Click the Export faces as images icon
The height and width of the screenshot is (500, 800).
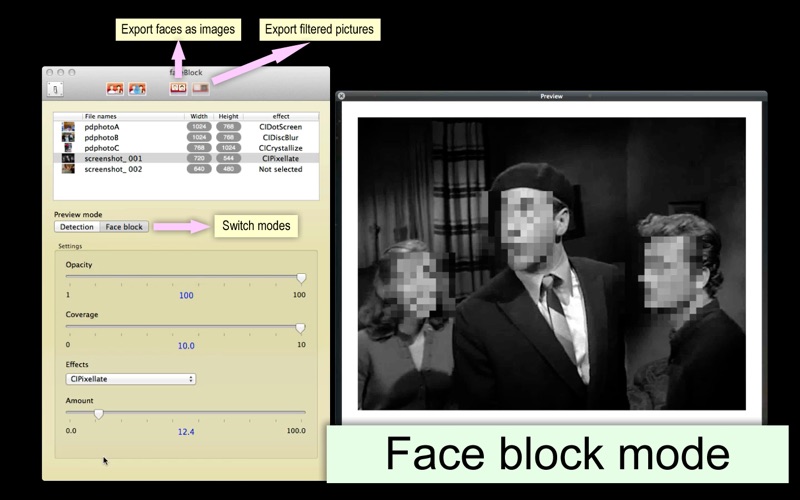178,89
